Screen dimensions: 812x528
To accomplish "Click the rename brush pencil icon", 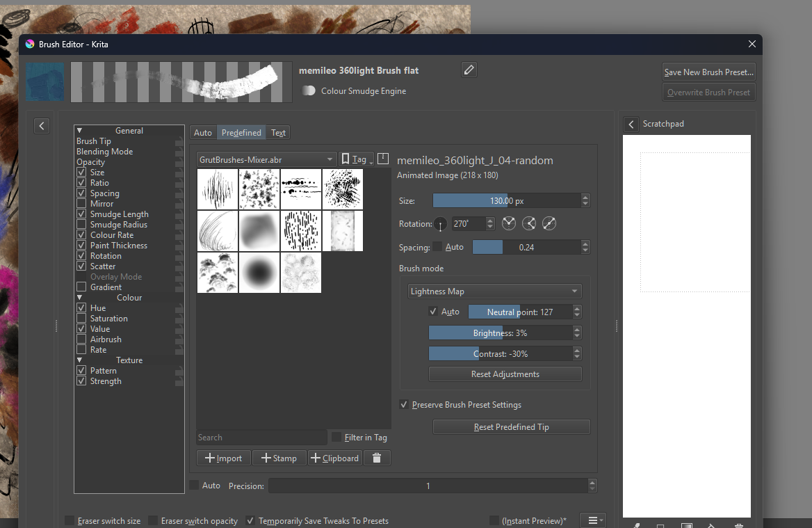I will click(469, 70).
